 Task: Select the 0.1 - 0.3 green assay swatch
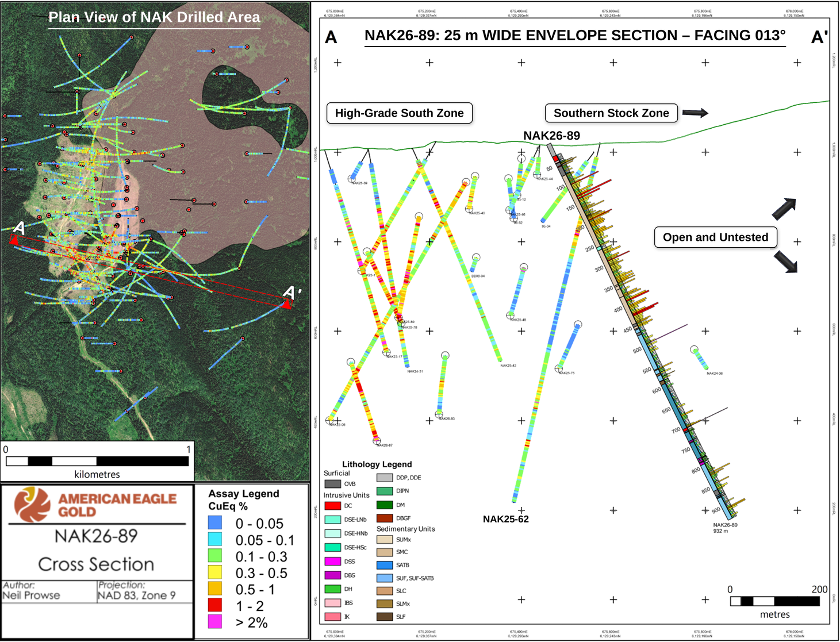click(x=215, y=556)
